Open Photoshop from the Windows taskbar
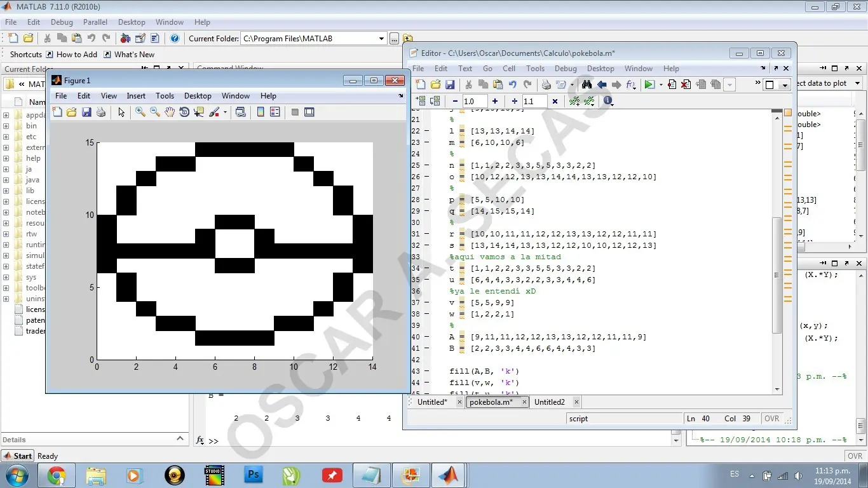Viewport: 868px width, 488px height. pyautogui.click(x=254, y=475)
